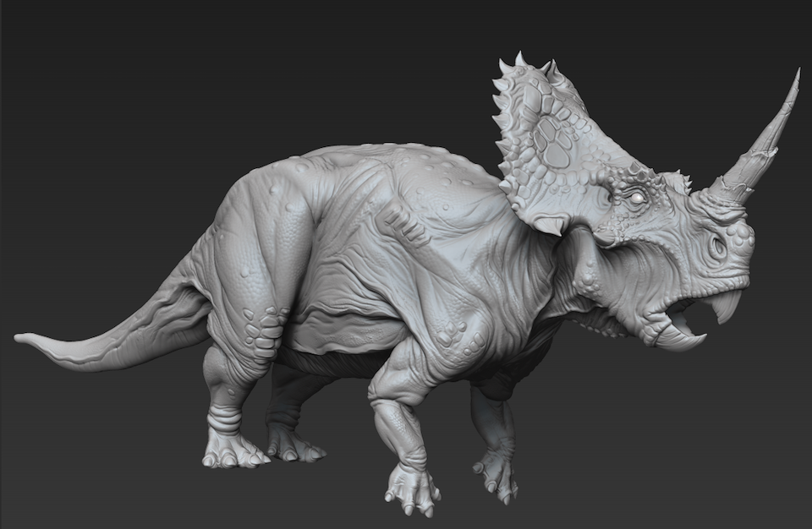812x529 pixels.
Task: Click the lower jaw beak
Action: pos(682,340)
